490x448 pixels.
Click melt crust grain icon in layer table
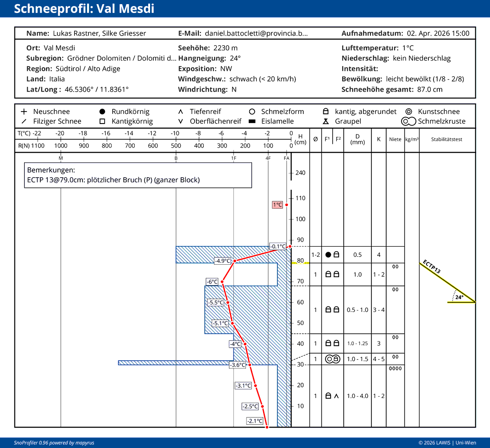[x=330, y=359]
